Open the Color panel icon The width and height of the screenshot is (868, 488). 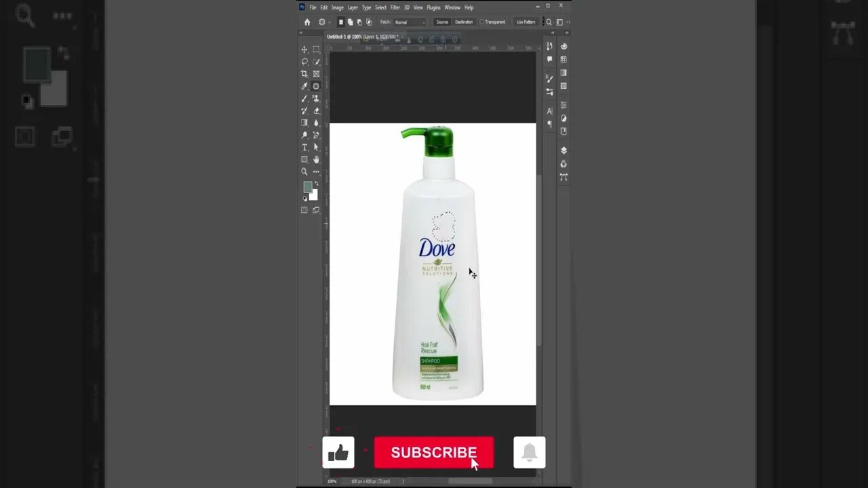pyautogui.click(x=564, y=46)
